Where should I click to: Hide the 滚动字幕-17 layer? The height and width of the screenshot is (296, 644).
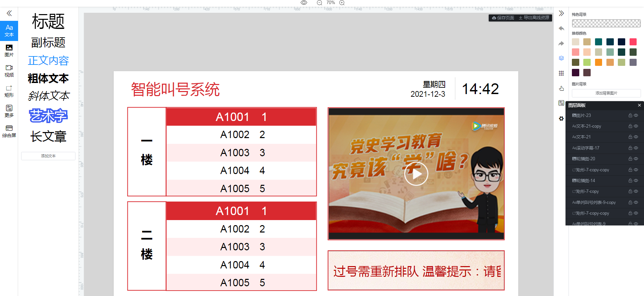(x=636, y=148)
